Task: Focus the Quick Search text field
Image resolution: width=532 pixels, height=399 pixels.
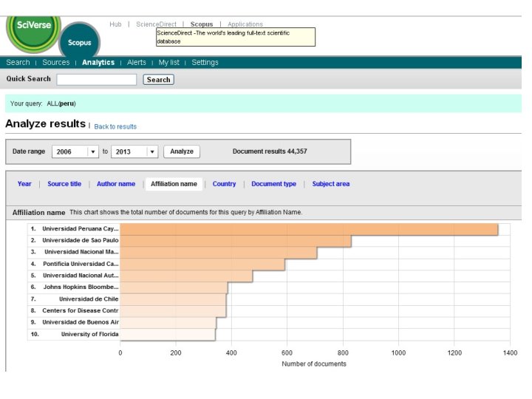Action: tap(96, 80)
